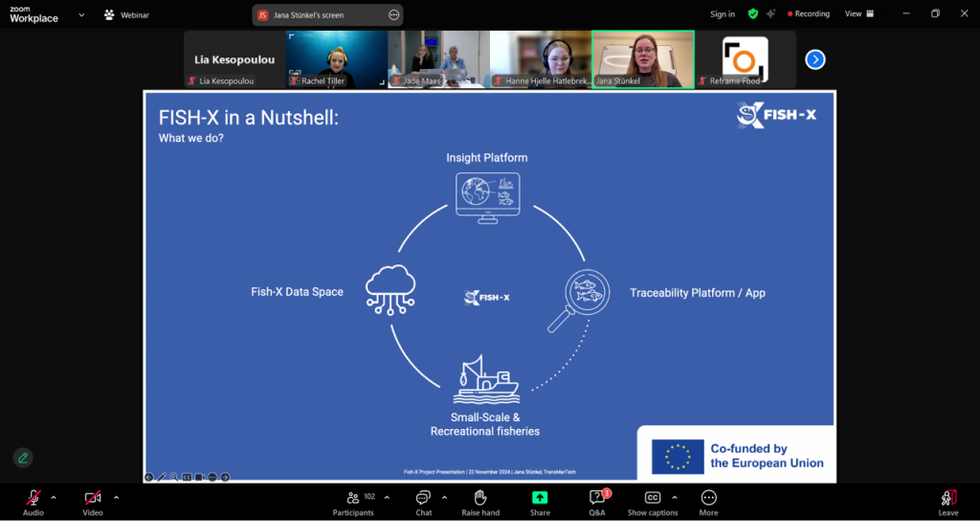Open the AI Companion sparkle icon
Image resolution: width=980 pixels, height=521 pixels.
(771, 13)
